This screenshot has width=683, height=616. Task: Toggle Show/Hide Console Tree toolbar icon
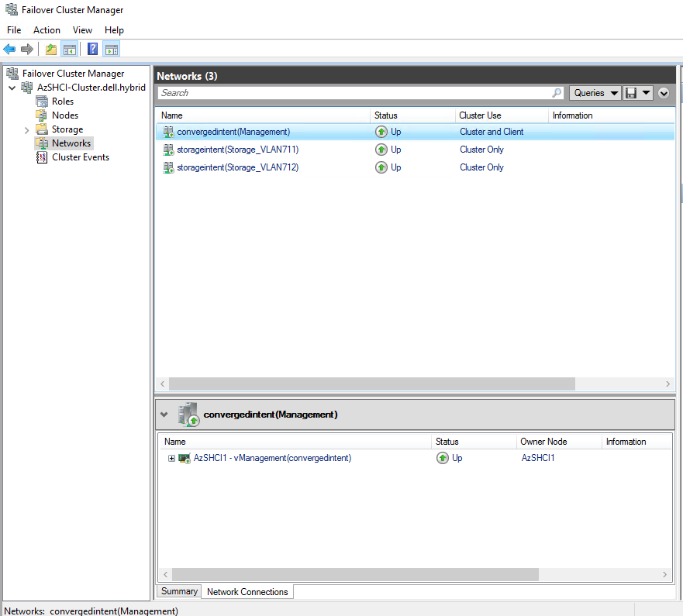pos(70,50)
